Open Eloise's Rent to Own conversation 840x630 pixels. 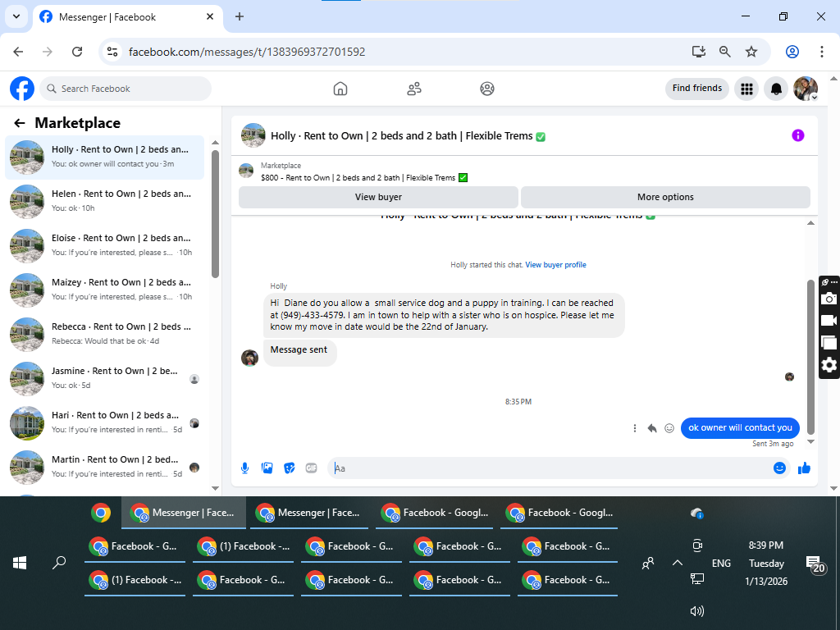tap(104, 245)
